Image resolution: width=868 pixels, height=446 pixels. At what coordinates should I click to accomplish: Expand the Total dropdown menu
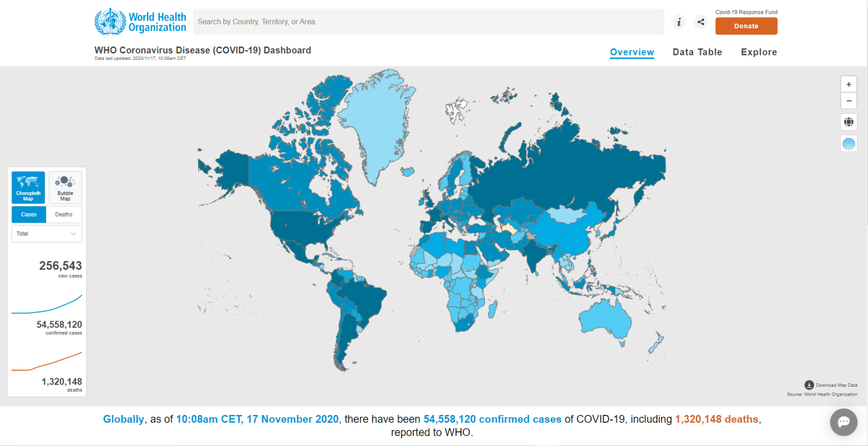coord(46,234)
